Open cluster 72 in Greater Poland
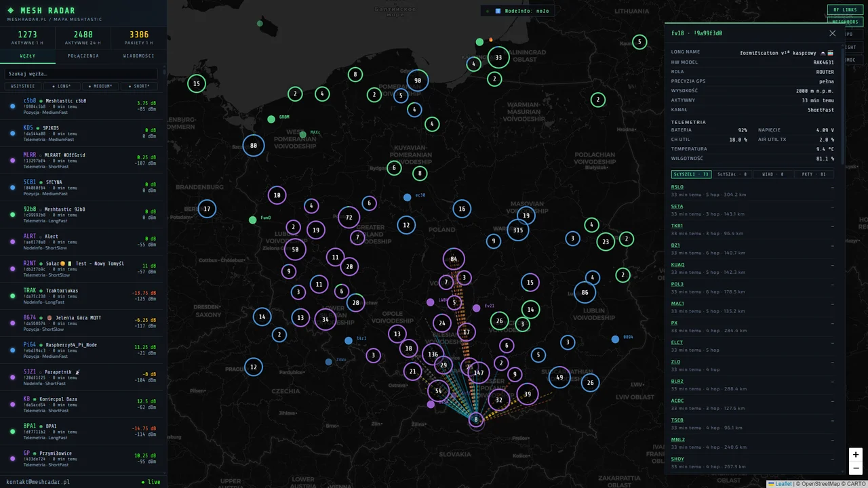This screenshot has height=488, width=868. [x=349, y=218]
